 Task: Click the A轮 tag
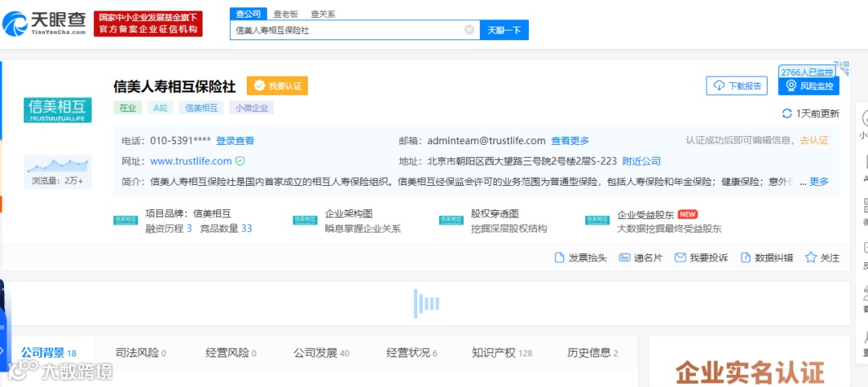pos(161,108)
